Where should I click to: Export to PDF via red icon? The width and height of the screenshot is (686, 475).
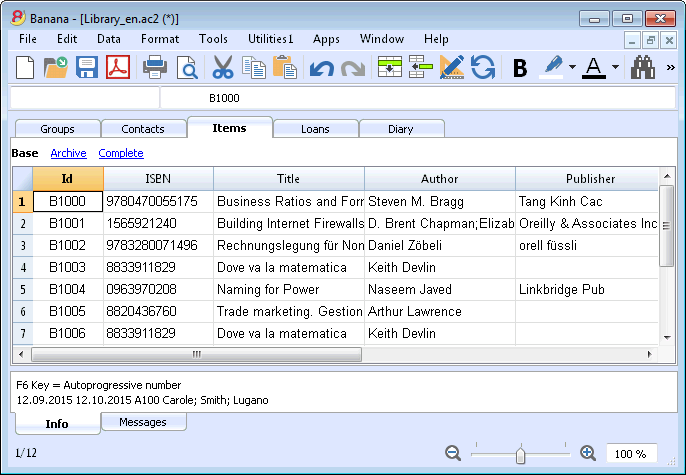(118, 67)
